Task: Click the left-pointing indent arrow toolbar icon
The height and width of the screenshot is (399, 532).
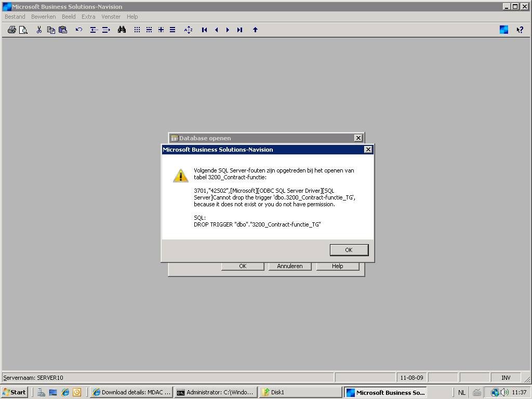Action: (94, 30)
